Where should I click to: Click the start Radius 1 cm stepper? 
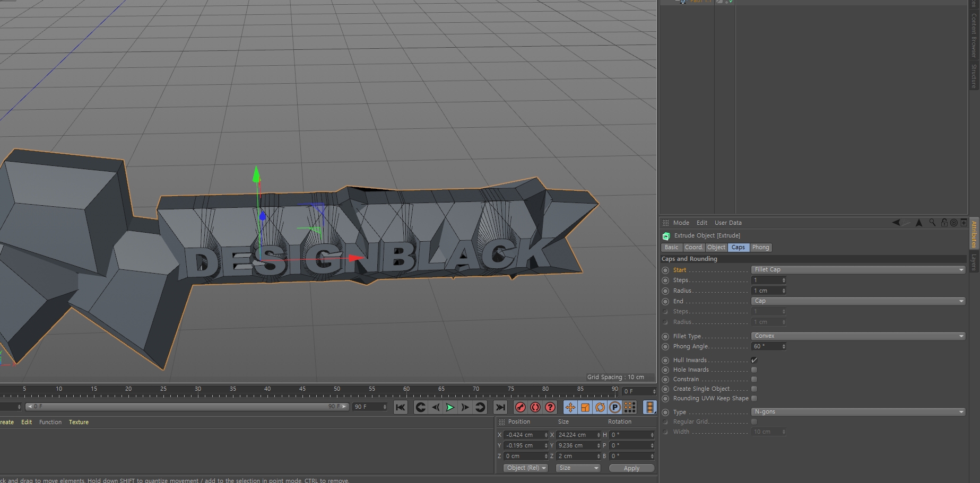point(784,291)
